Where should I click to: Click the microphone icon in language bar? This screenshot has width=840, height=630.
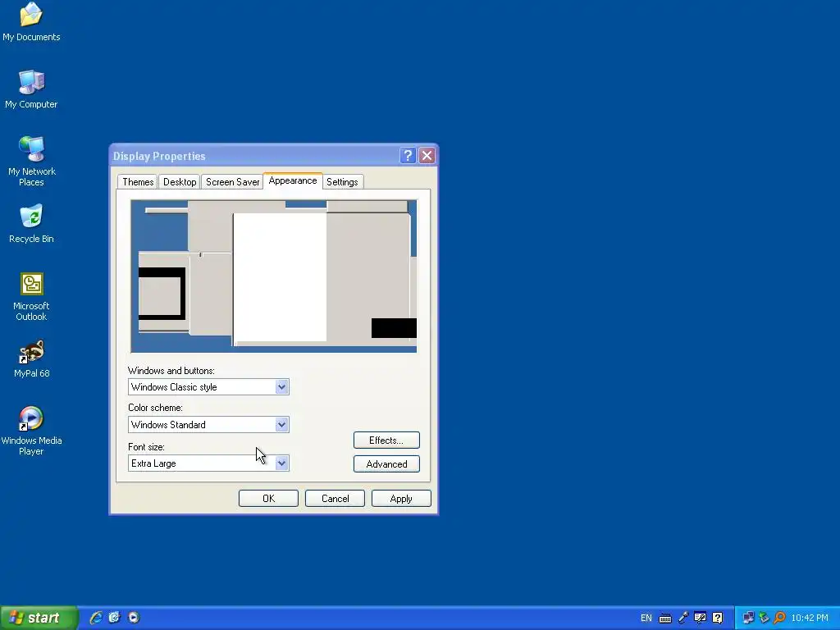pos(682,618)
